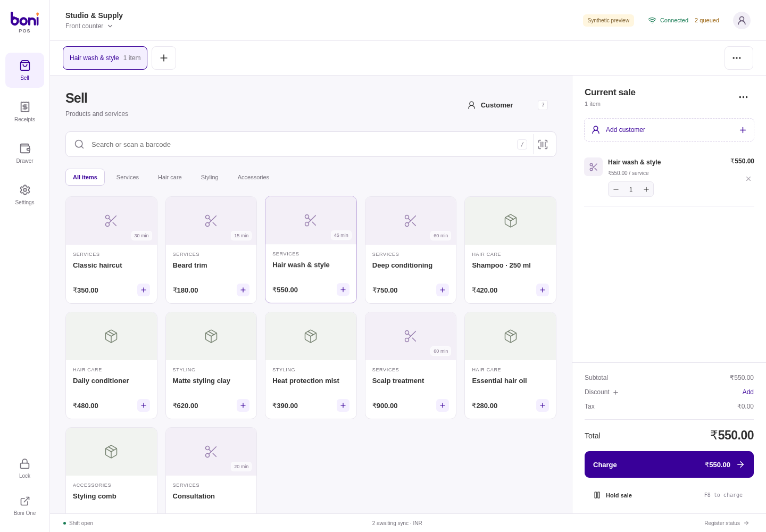Image resolution: width=766 pixels, height=532 pixels.
Task: Add a discount via Add link
Action: coord(748,392)
